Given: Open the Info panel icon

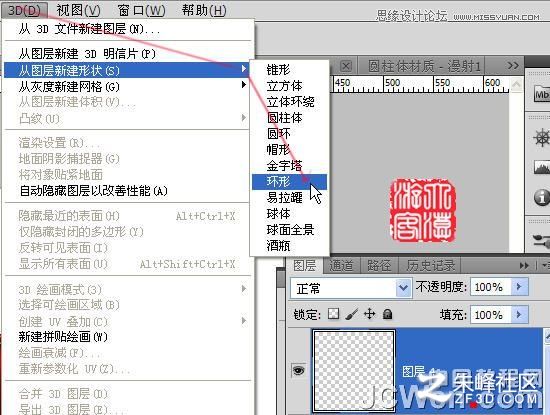Looking at the screenshot, I should (x=542, y=197).
